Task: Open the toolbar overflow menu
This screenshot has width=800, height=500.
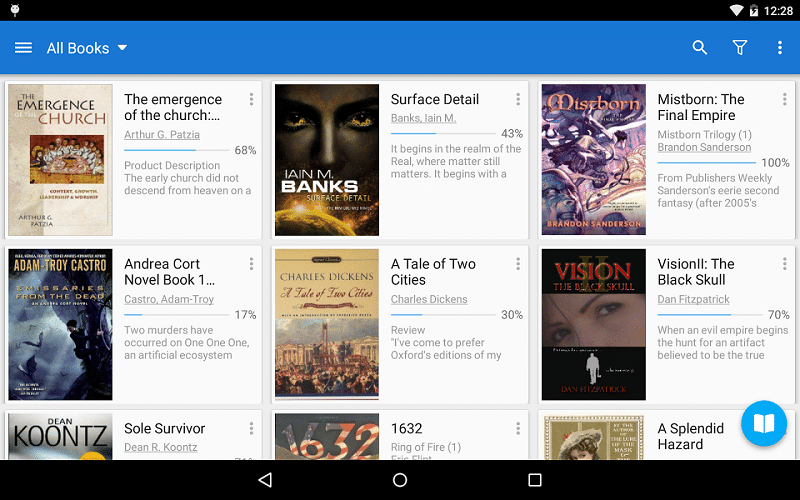Action: [x=780, y=48]
